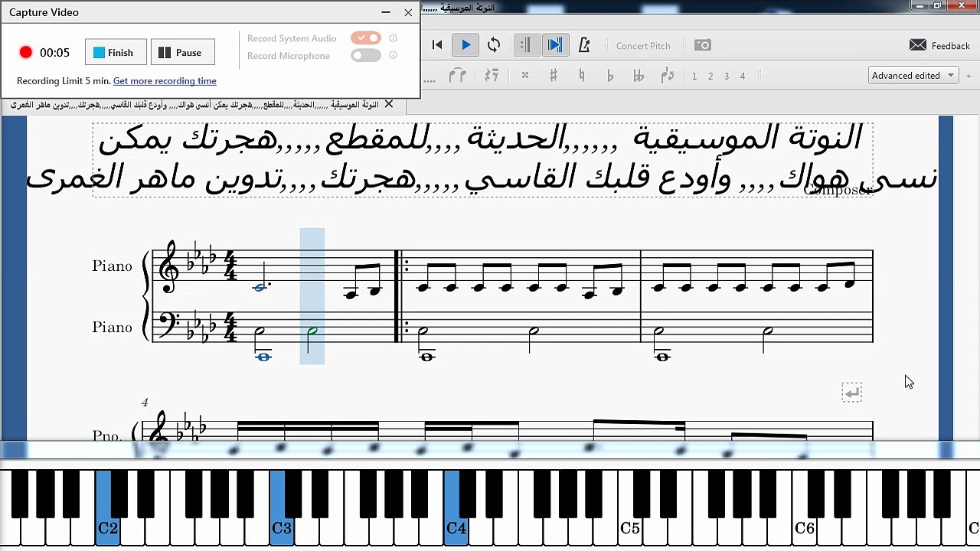Start score playback with Play button

point(465,45)
